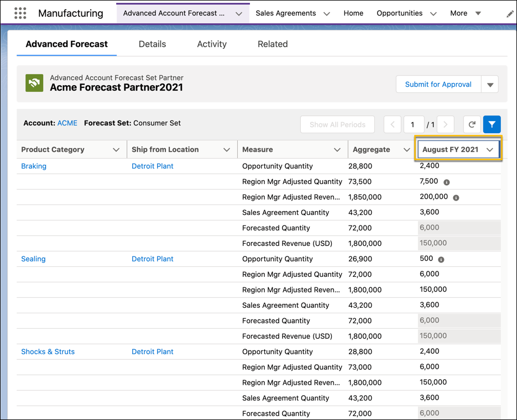Click the blue filter icon button
Image resolution: width=517 pixels, height=420 pixels.
coord(492,124)
